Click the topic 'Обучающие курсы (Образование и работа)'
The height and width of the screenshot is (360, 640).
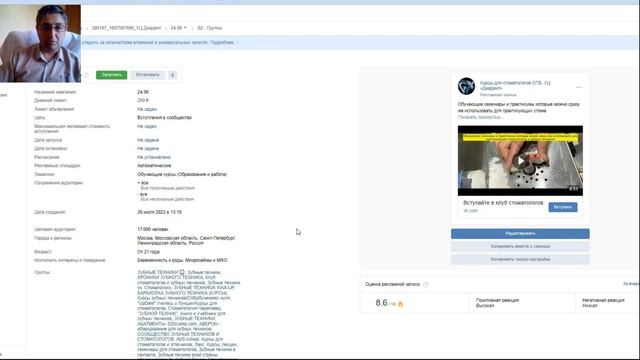[182, 174]
